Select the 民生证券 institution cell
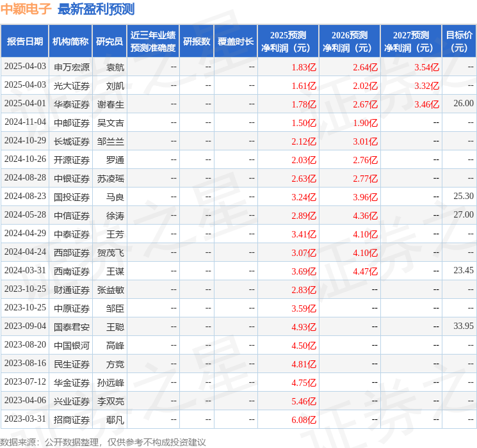The height and width of the screenshot is (448, 477). point(72,364)
